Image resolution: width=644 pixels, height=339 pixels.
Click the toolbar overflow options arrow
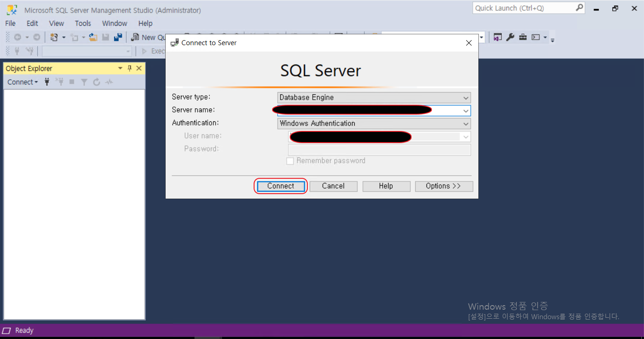click(x=552, y=40)
